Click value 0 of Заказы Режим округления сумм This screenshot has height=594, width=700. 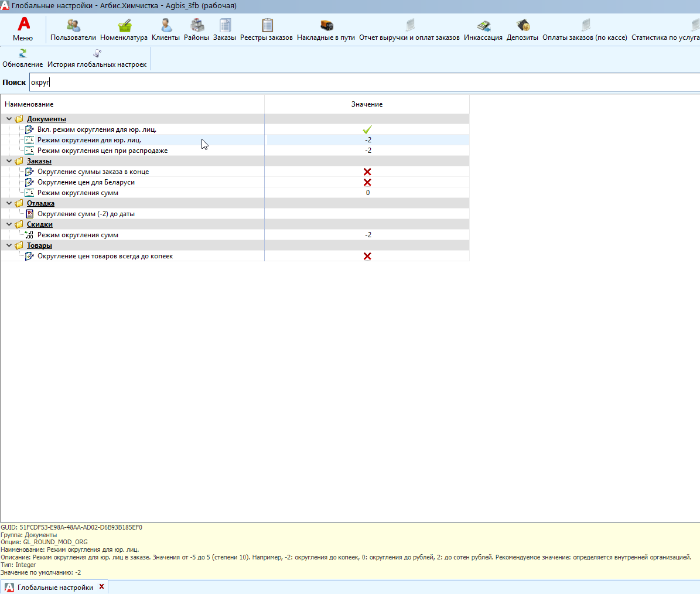(368, 193)
